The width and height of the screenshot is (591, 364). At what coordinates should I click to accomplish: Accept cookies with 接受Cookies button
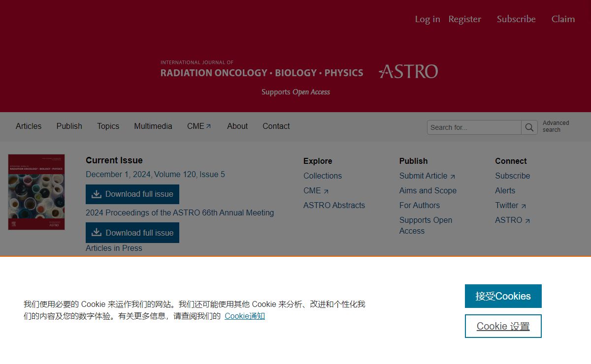tap(503, 296)
